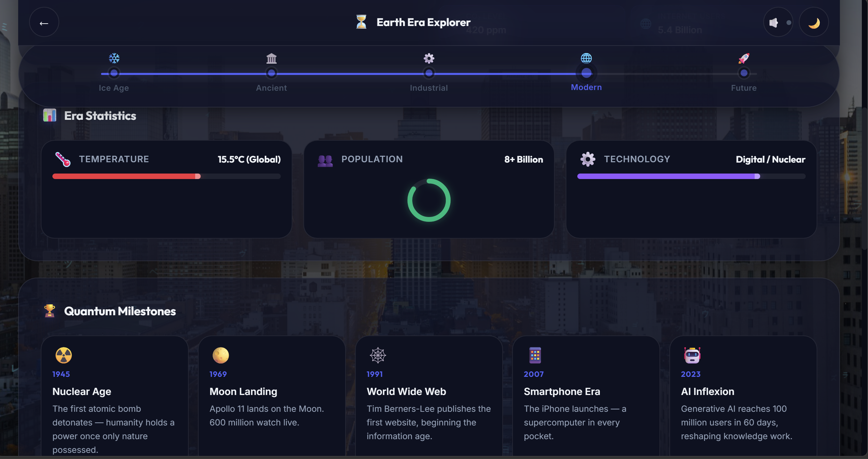The width and height of the screenshot is (868, 459).
Task: Select the Future timeline dot
Action: point(744,73)
